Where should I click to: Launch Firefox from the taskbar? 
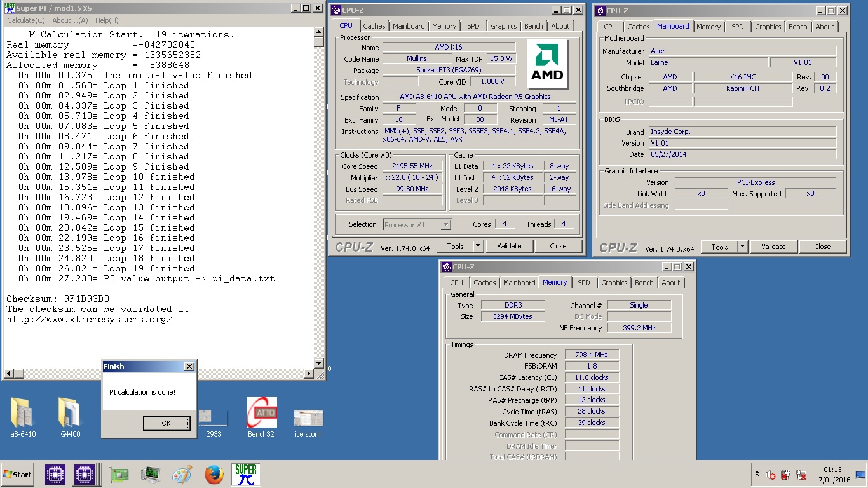[214, 475]
